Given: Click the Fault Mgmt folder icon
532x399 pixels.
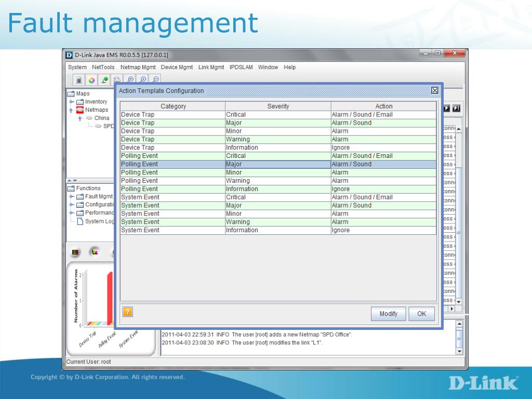Looking at the screenshot, I should (x=80, y=196).
